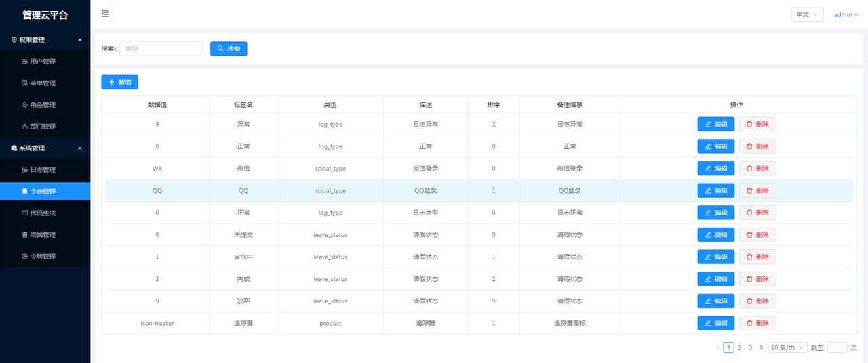
Task: Open 菜单管理 in the sidebar
Action: click(45, 83)
